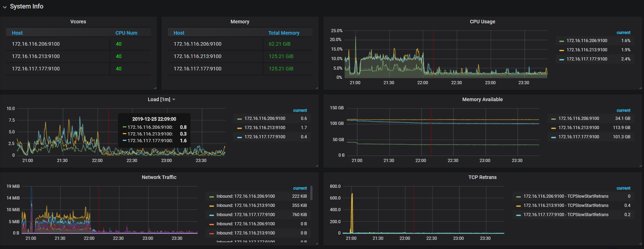This screenshot has height=249, width=644.
Task: Toggle 172.16.117.177:9100 series label in Load legend
Action: point(265,137)
